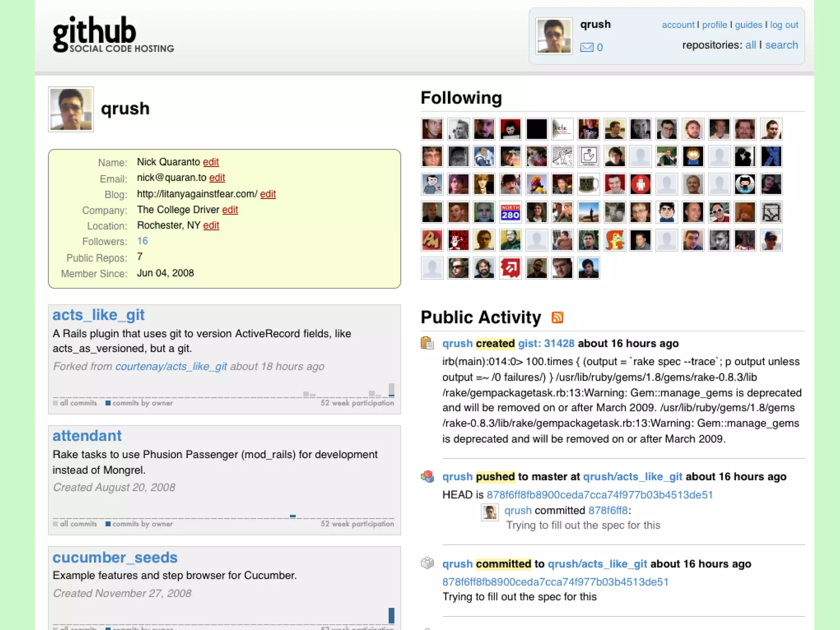Open the inbox envelope icon
The width and height of the screenshot is (840, 630).
pos(587,48)
